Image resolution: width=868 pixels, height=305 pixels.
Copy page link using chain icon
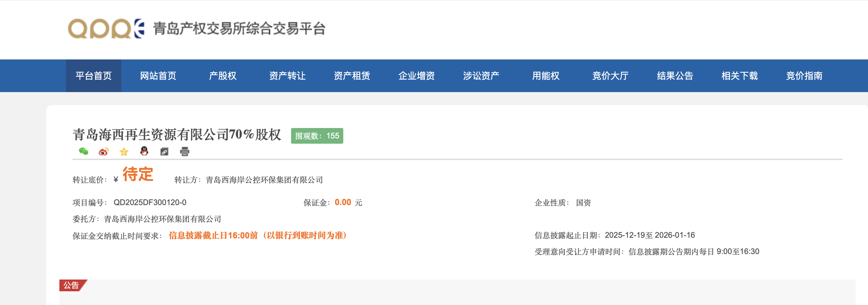(164, 152)
